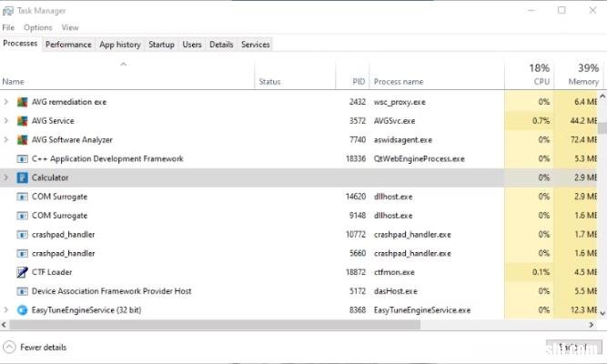Click the AVG remediation exe icon
607x364 pixels.
click(x=23, y=102)
